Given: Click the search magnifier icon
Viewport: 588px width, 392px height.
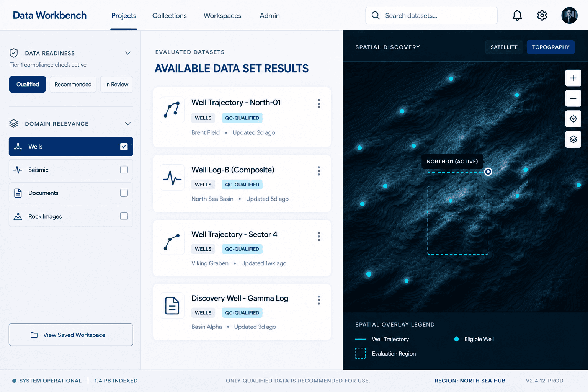Looking at the screenshot, I should pos(376,15).
